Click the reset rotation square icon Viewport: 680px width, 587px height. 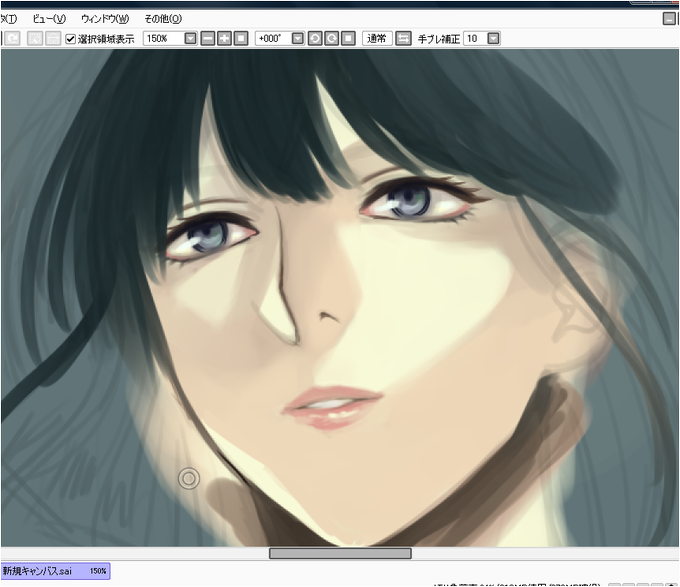coord(348,39)
